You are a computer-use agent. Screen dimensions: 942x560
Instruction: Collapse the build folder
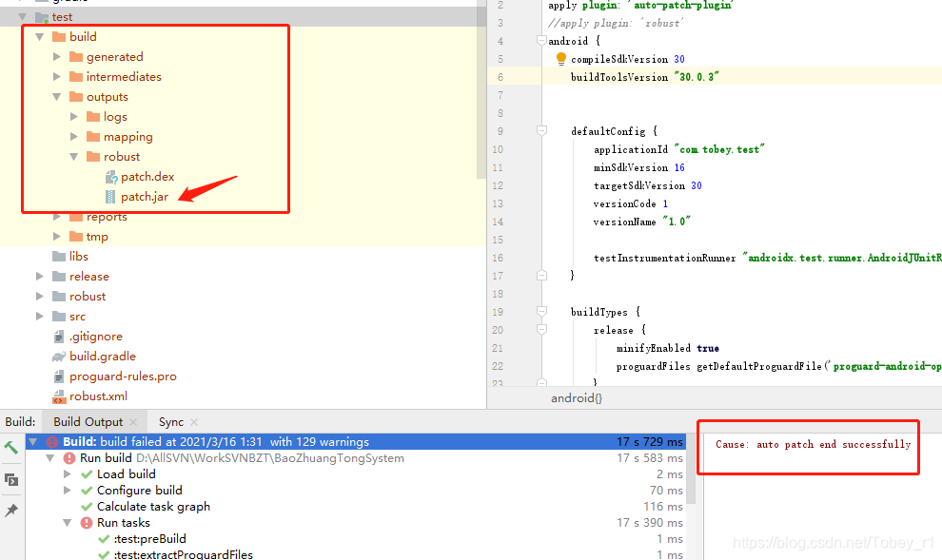[40, 37]
